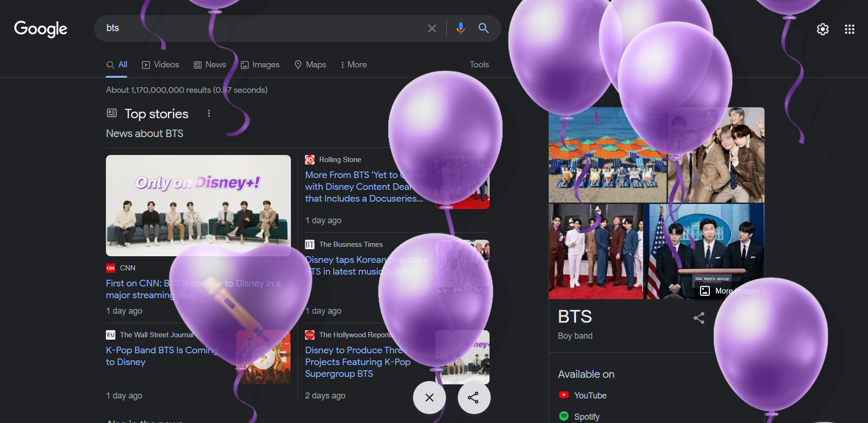
Task: Open Top stories options menu
Action: pyautogui.click(x=209, y=114)
